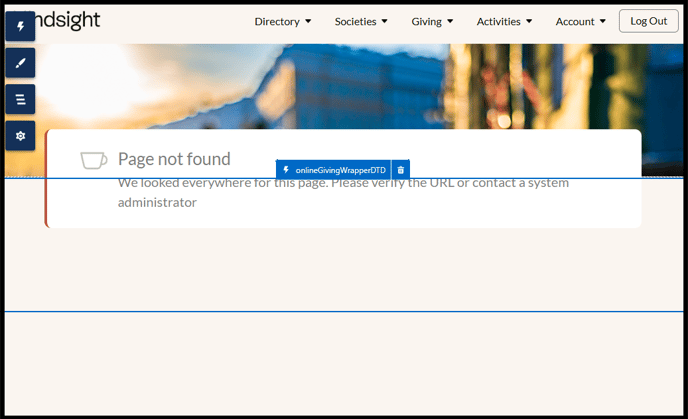Image resolution: width=688 pixels, height=419 pixels.
Task: Open the Account navigation menu
Action: pos(580,21)
